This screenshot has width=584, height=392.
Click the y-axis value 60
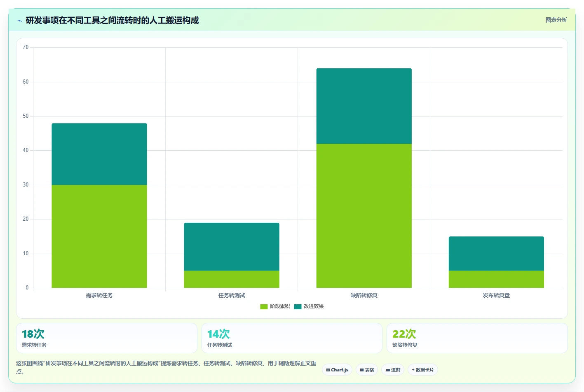26,82
